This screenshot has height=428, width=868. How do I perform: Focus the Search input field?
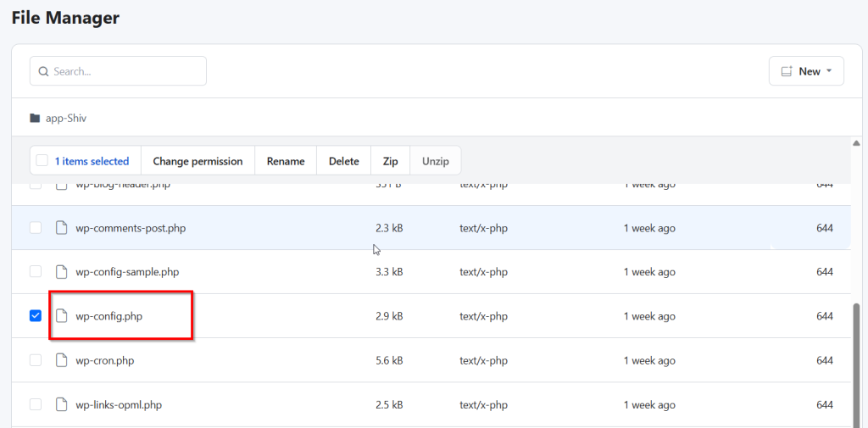(127, 72)
